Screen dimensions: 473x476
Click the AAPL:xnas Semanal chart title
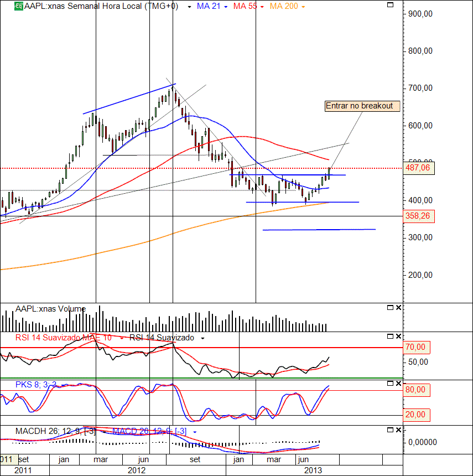coord(101,6)
